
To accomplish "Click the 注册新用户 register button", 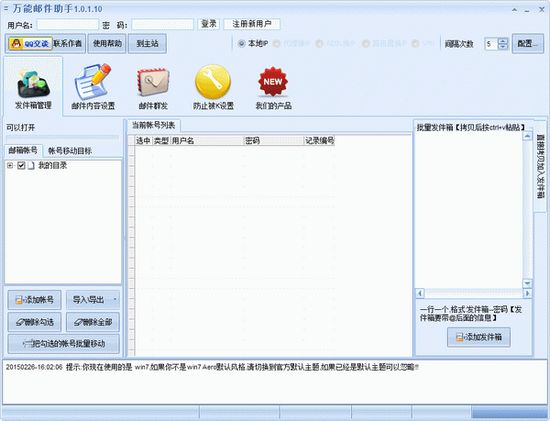I will tap(252, 24).
